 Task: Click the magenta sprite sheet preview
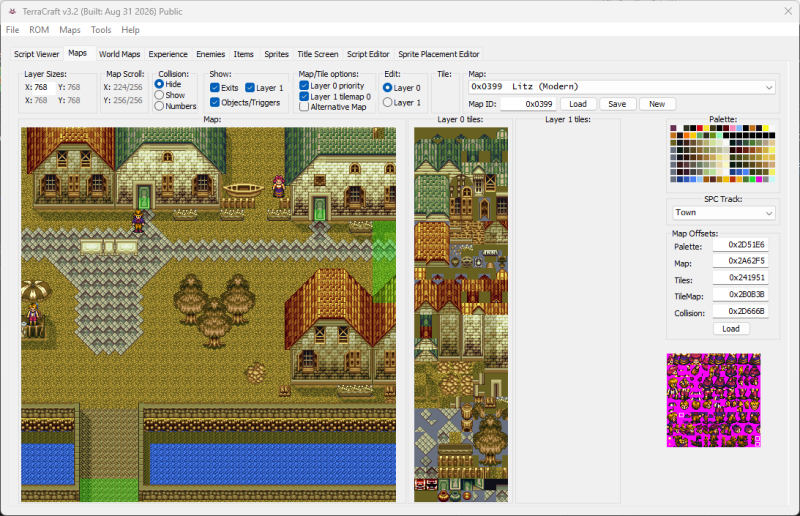point(713,400)
